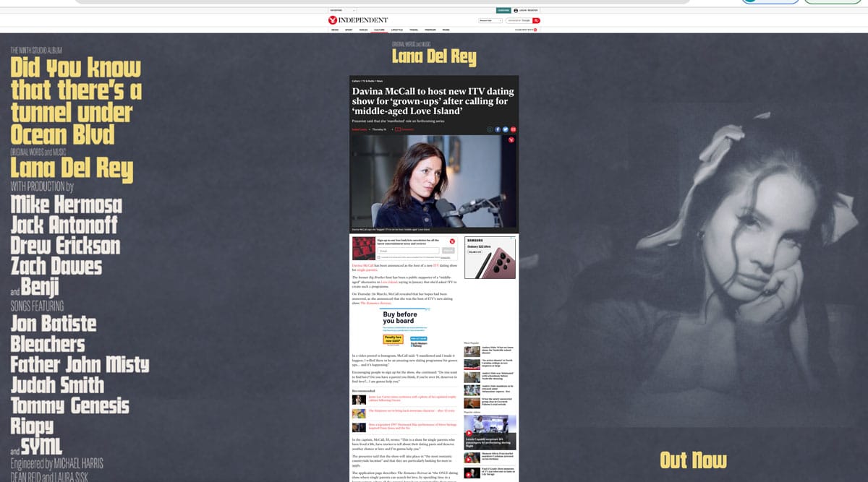Share article via Twitter icon
Image resolution: width=868 pixels, height=482 pixels.
[506, 129]
